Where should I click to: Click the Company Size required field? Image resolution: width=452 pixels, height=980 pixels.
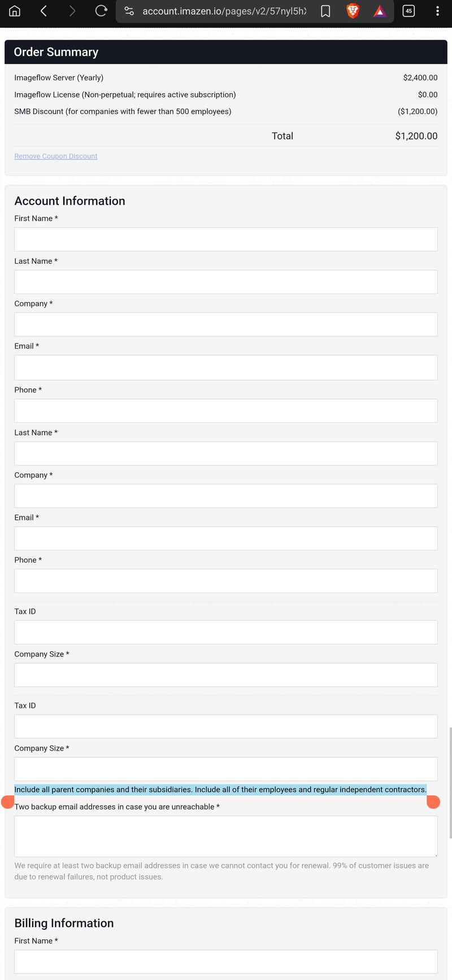[225, 674]
